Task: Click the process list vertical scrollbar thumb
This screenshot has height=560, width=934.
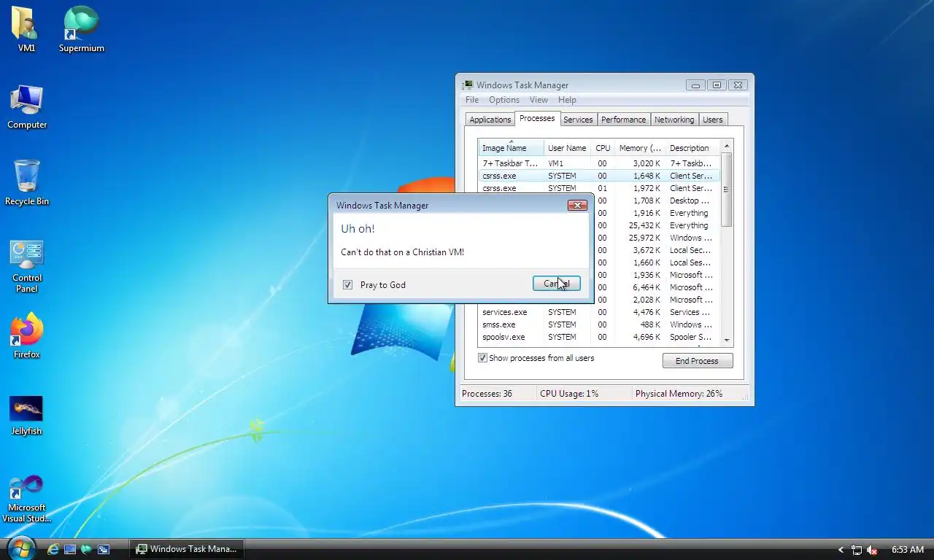Action: pos(726,190)
